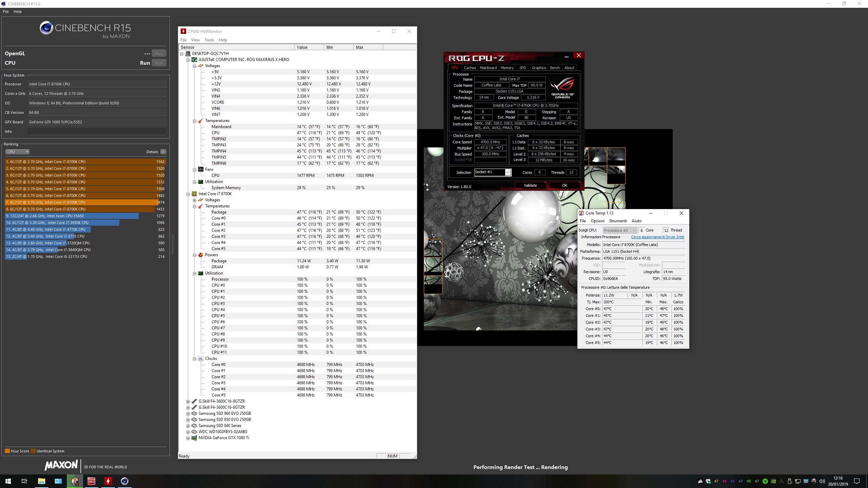Screen dimensions: 868x488
Task: Expand the WDC WD1002FBYS-02A6B0 node
Action: tap(188, 432)
